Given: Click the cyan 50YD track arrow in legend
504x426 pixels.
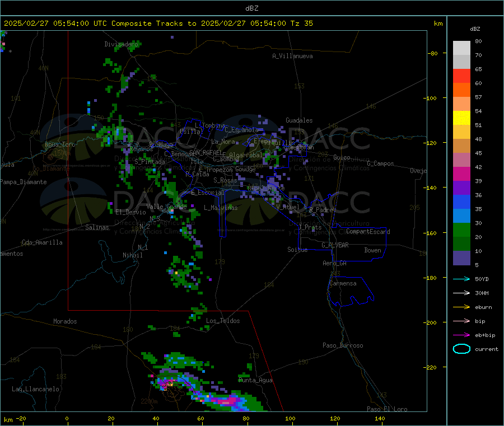Looking at the screenshot, I should point(461,279).
